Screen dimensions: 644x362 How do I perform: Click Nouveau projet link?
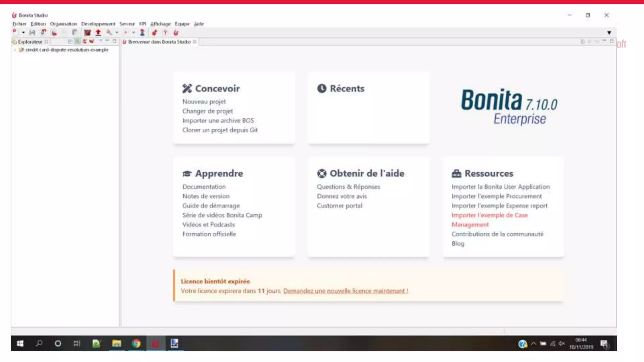pyautogui.click(x=204, y=102)
